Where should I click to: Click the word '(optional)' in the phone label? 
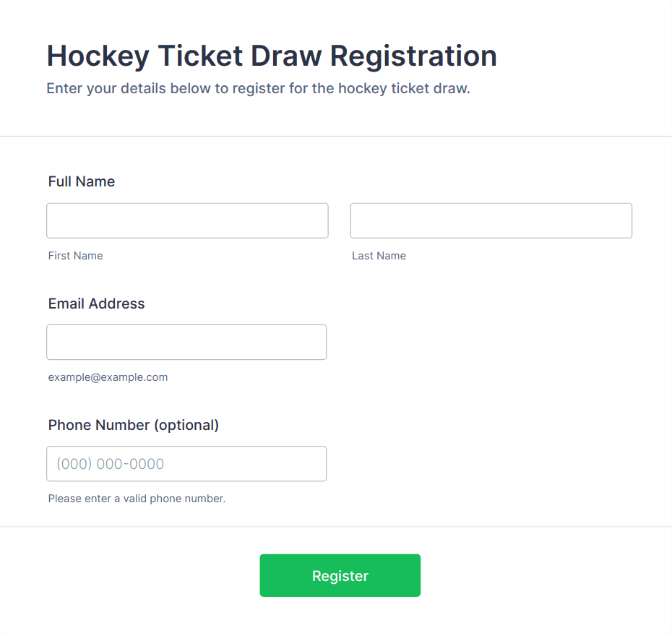(x=186, y=425)
